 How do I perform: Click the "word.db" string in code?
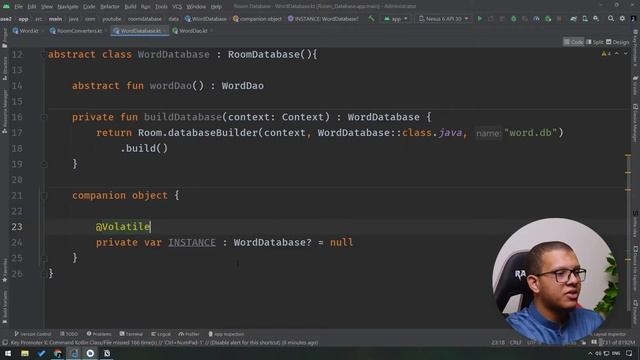coord(531,133)
